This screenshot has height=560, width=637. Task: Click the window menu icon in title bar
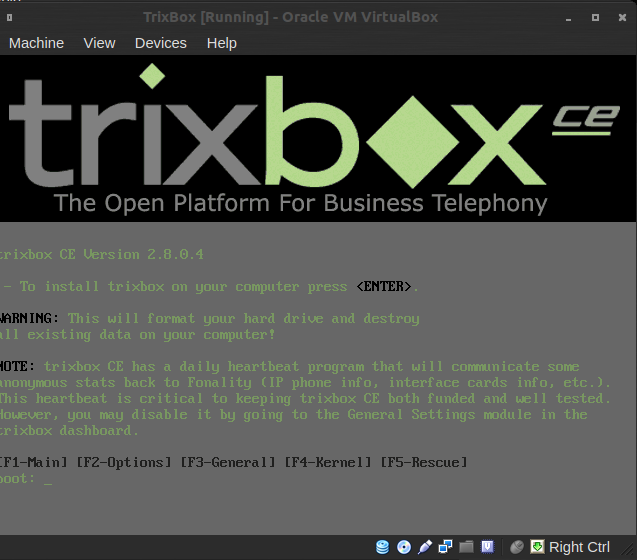click(9, 17)
